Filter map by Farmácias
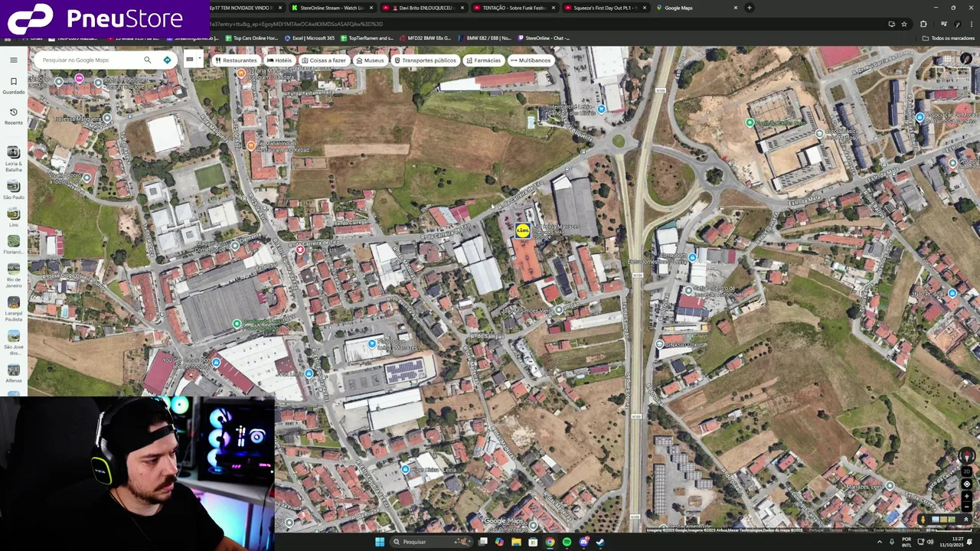Viewport: 980px width, 551px height. [x=482, y=60]
